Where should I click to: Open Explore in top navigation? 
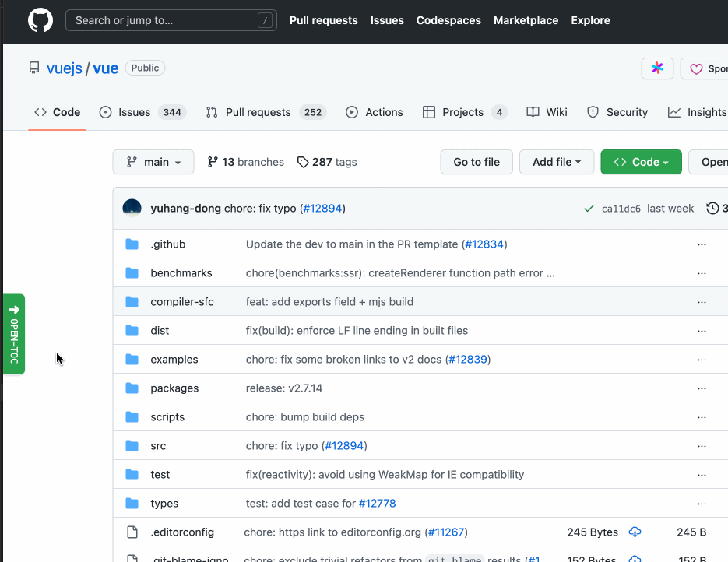(590, 20)
